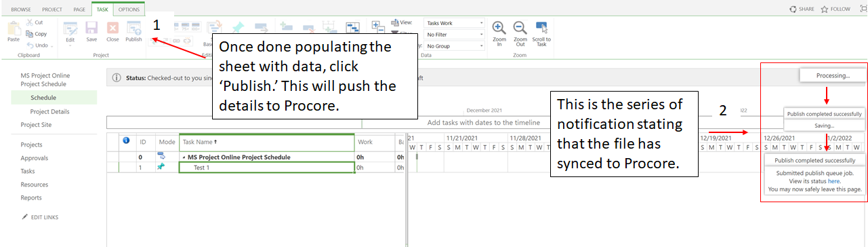
Task: Select the Test 1 task name cell
Action: (x=266, y=168)
